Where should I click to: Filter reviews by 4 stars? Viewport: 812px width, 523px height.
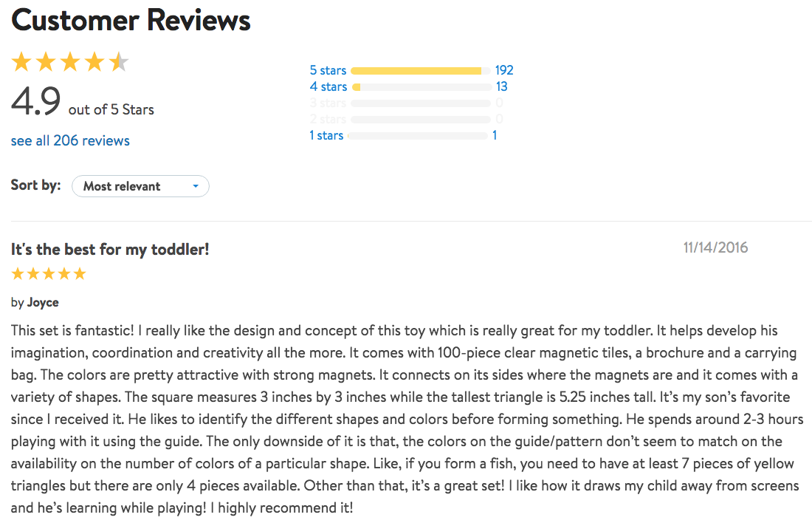328,86
